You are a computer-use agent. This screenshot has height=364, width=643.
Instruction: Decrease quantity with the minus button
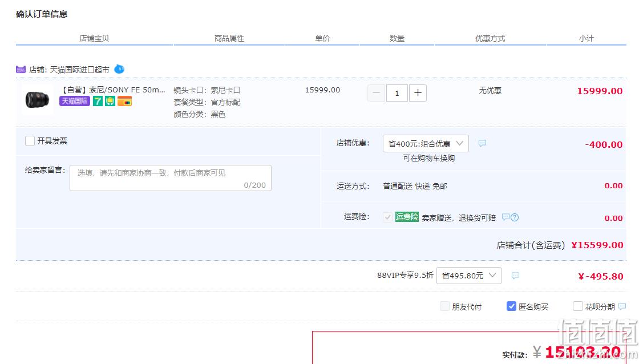tap(376, 93)
